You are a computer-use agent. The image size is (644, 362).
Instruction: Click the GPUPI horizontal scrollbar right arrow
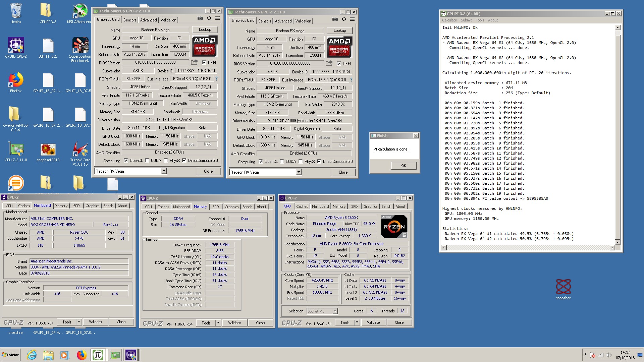[612, 248]
